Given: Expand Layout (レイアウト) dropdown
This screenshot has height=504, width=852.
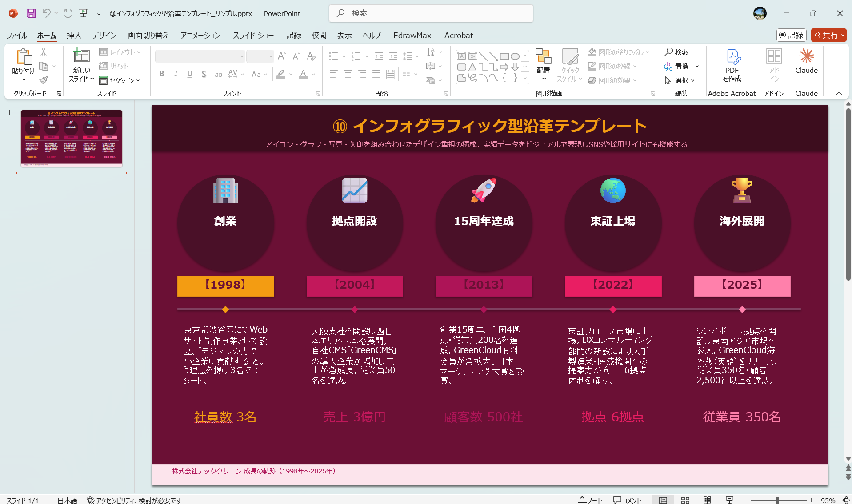Looking at the screenshot, I should 120,52.
